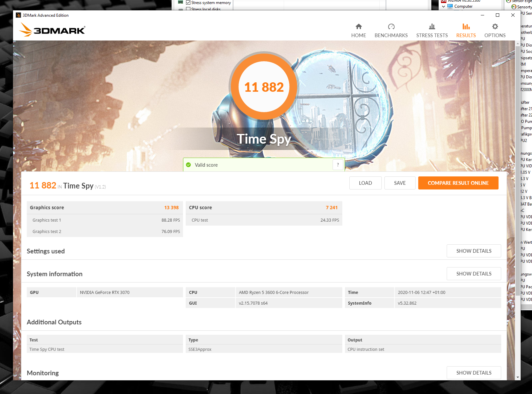This screenshot has width=532, height=394.
Task: Click the Additional Outputs heading
Action: click(x=54, y=322)
